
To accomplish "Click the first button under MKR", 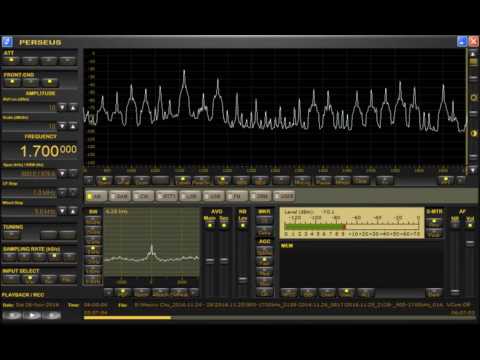I will click(x=264, y=221).
